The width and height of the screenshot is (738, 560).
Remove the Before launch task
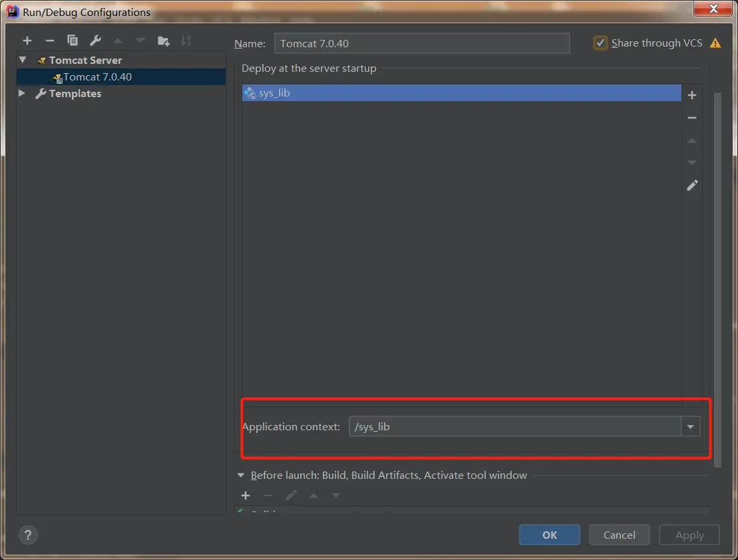pyautogui.click(x=268, y=495)
